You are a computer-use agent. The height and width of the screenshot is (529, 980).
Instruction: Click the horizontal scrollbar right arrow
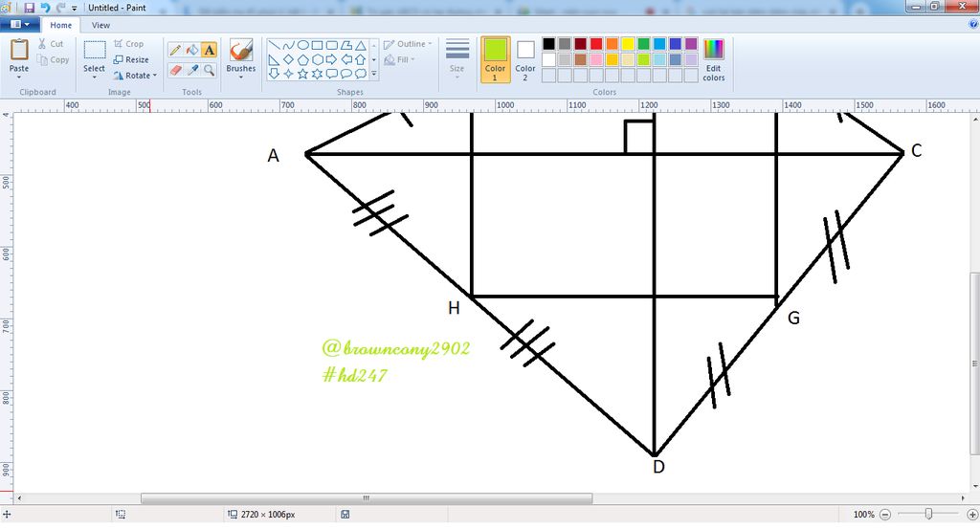click(x=963, y=498)
